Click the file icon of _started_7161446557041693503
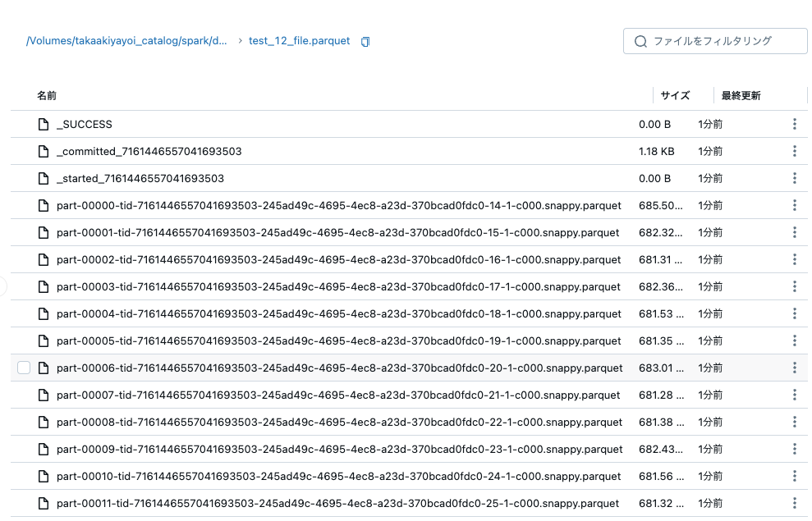The height and width of the screenshot is (521, 812). (x=44, y=178)
